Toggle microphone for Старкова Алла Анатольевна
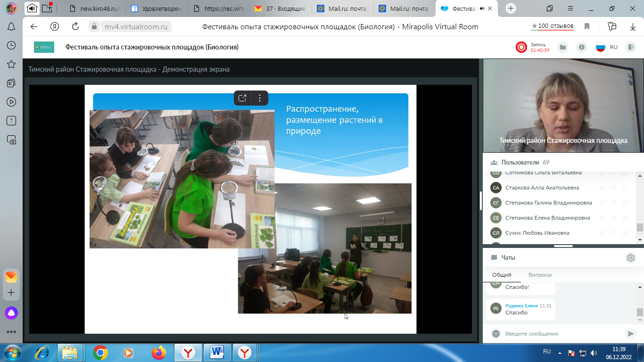 602,188
